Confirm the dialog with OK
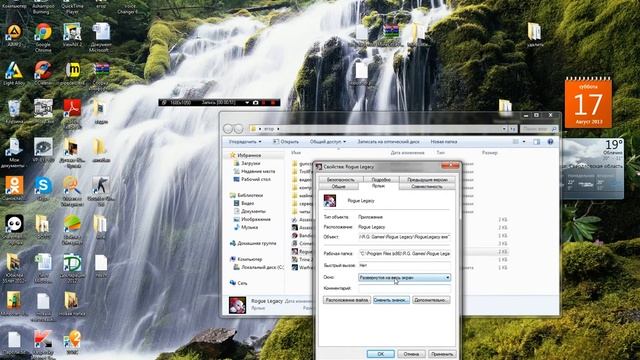 380,354
